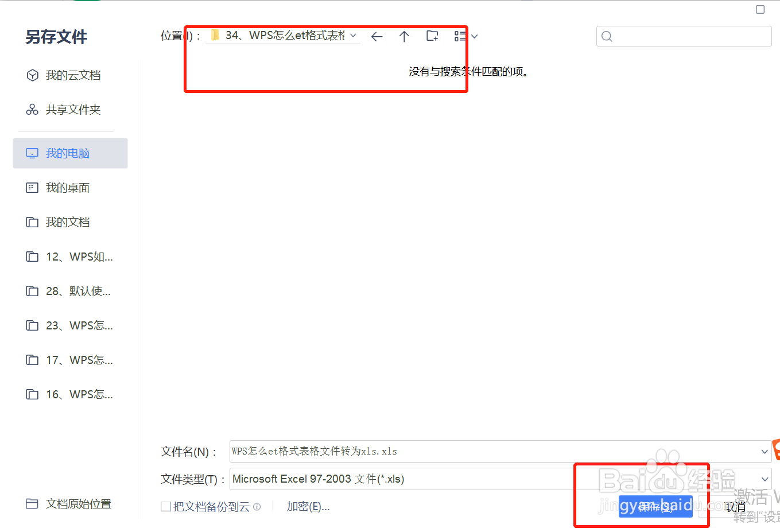Viewport: 780px width, 532px height.
Task: Click into the search input box
Action: [684, 36]
